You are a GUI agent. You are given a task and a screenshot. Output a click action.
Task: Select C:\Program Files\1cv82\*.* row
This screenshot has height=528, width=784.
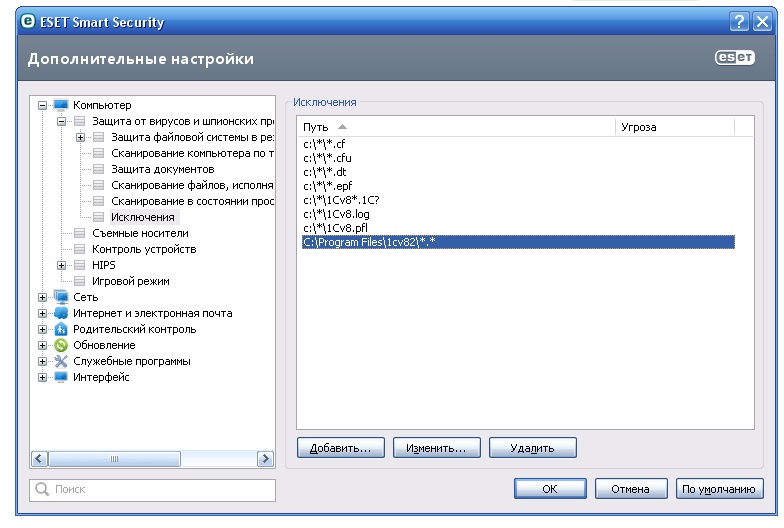point(518,242)
